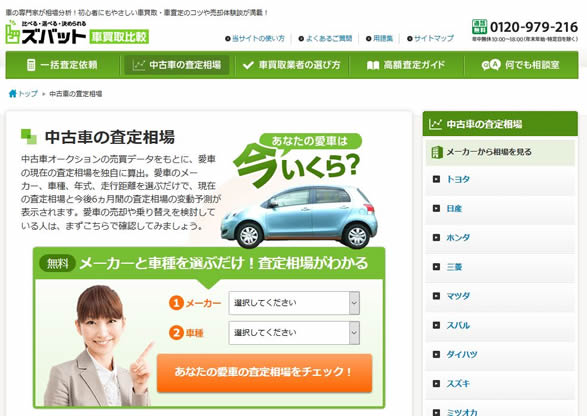Viewport: 587px width, 416px height.
Task: Click the トップ breadcrumb link
Action: 28,94
